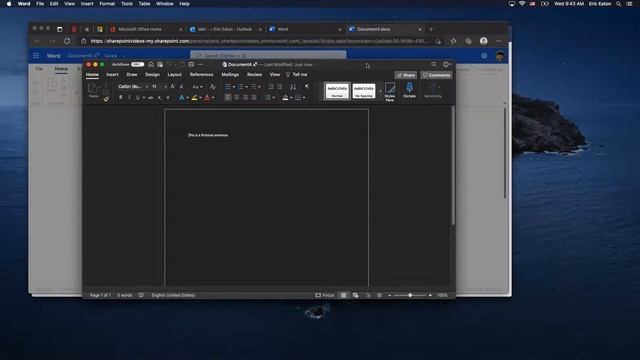Select the No Spacing style thumbnail
Image resolution: width=640 pixels, height=360 pixels.
364,91
